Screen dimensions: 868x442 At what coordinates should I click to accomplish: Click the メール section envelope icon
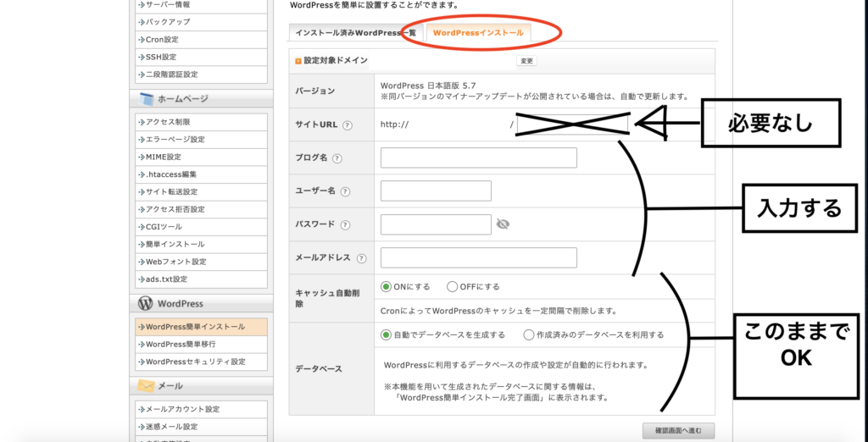click(x=146, y=385)
